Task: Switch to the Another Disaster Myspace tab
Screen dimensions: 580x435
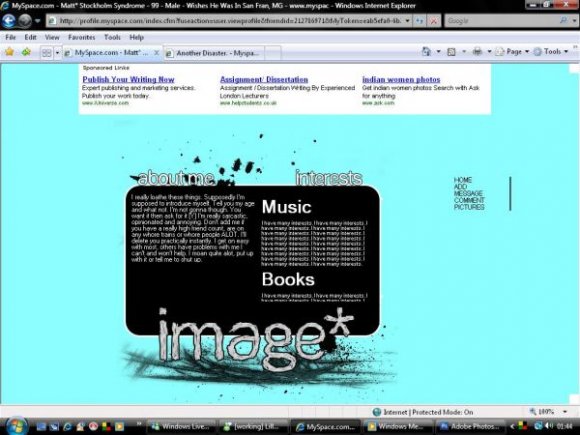Action: [x=214, y=53]
